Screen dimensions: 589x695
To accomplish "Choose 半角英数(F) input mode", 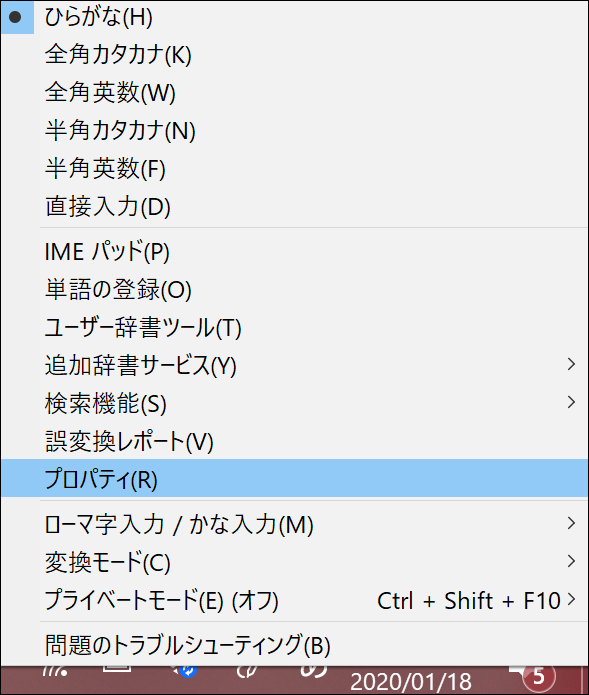I will 294,168.
